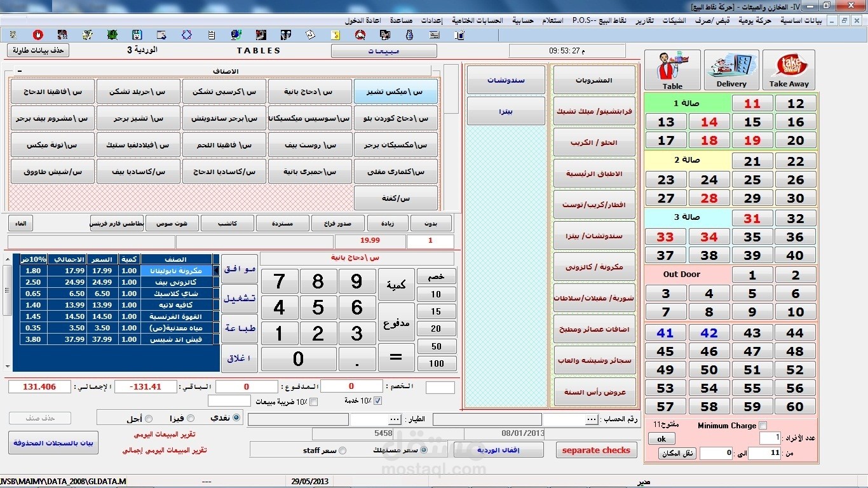Select the المشروبات drinks category
Image resolution: width=868 pixels, height=488 pixels.
click(595, 80)
